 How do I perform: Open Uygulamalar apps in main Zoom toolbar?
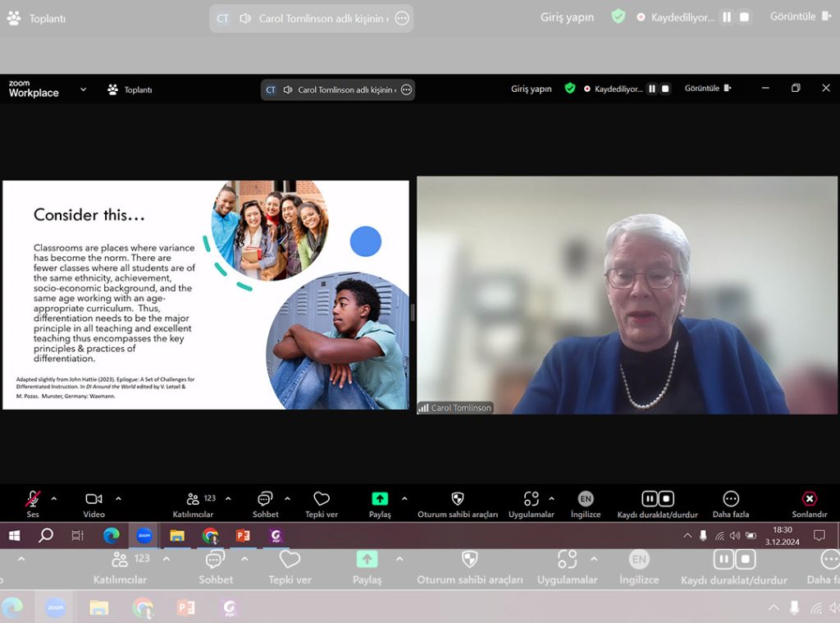(x=531, y=504)
